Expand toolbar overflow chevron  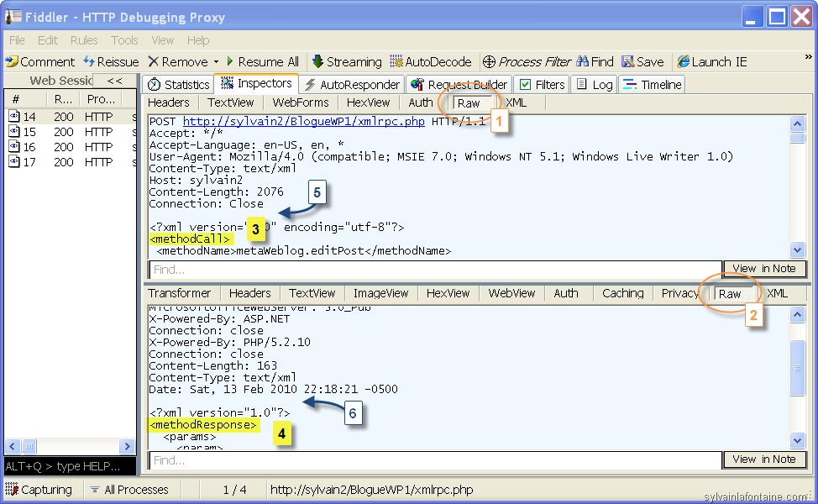point(808,57)
